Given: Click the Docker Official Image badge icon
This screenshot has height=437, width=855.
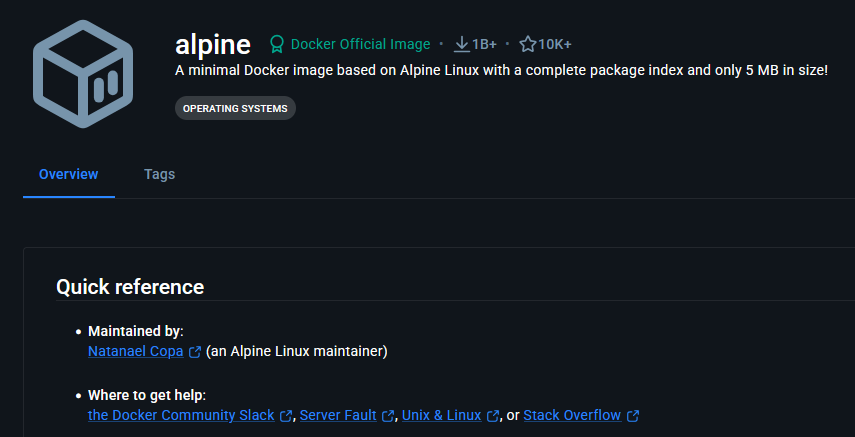Looking at the screenshot, I should pyautogui.click(x=277, y=44).
